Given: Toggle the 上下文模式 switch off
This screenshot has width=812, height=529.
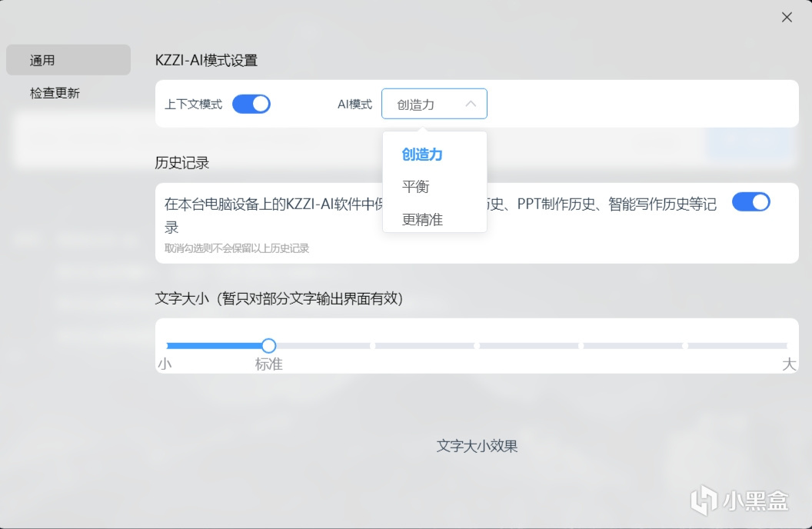Looking at the screenshot, I should [x=251, y=104].
